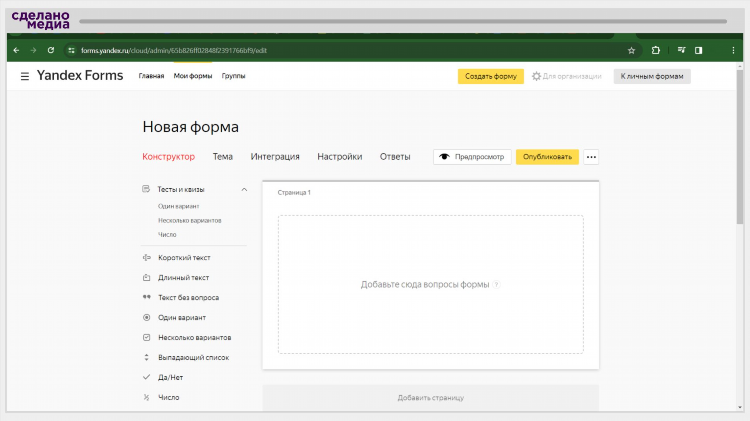The height and width of the screenshot is (421, 750).
Task: Open the Настройки tab
Action: click(x=340, y=156)
